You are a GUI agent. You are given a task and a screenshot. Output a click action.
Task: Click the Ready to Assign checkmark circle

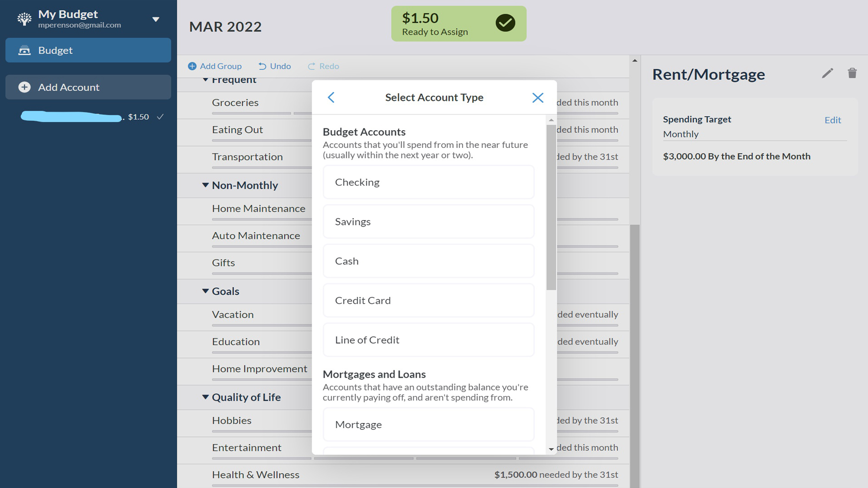coord(505,23)
